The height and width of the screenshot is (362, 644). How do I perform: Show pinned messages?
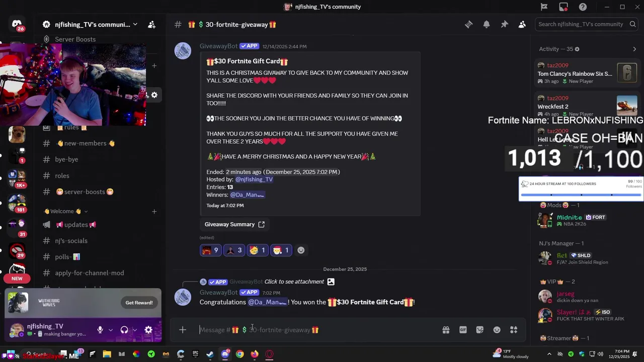504,24
